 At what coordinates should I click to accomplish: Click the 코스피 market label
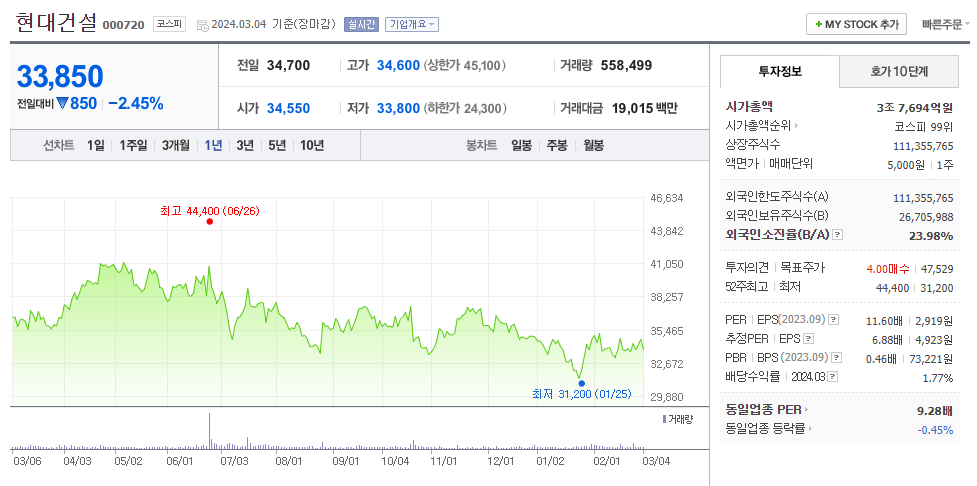coord(169,24)
